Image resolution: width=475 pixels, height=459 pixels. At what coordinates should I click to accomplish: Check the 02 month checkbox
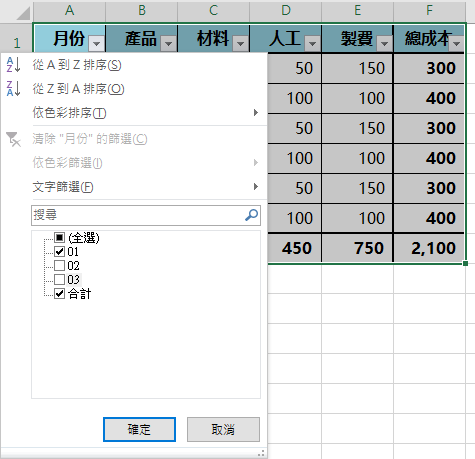click(59, 265)
